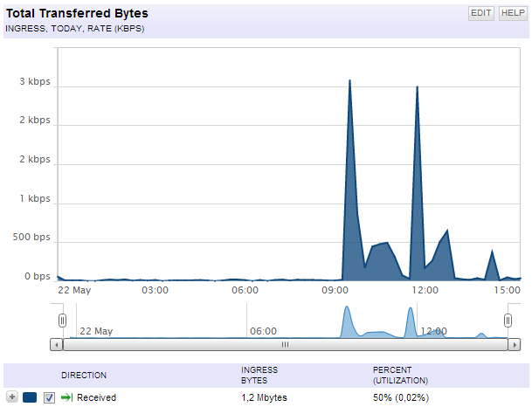Viewport: 532px width, 407px height.
Task: Click the PERCENT (UTILIZATION) column header
Action: click(400, 375)
